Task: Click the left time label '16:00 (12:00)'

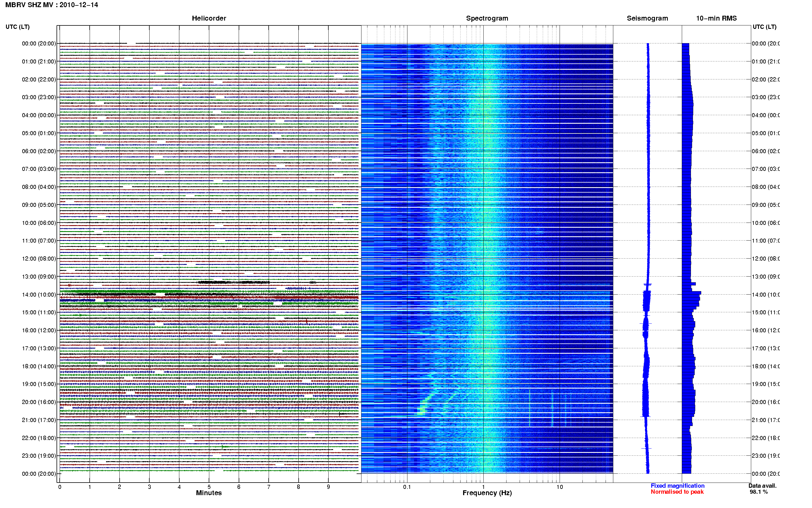Action: (x=39, y=330)
